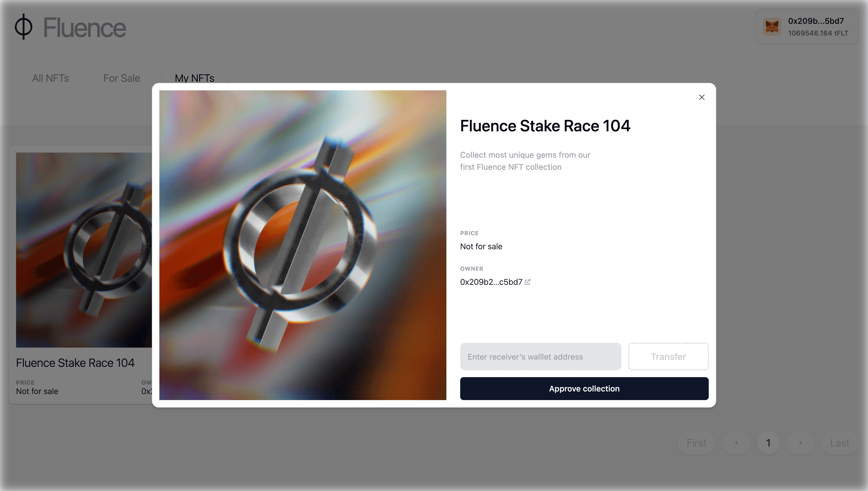Click the Approve collection button
The height and width of the screenshot is (491, 868).
coord(584,389)
